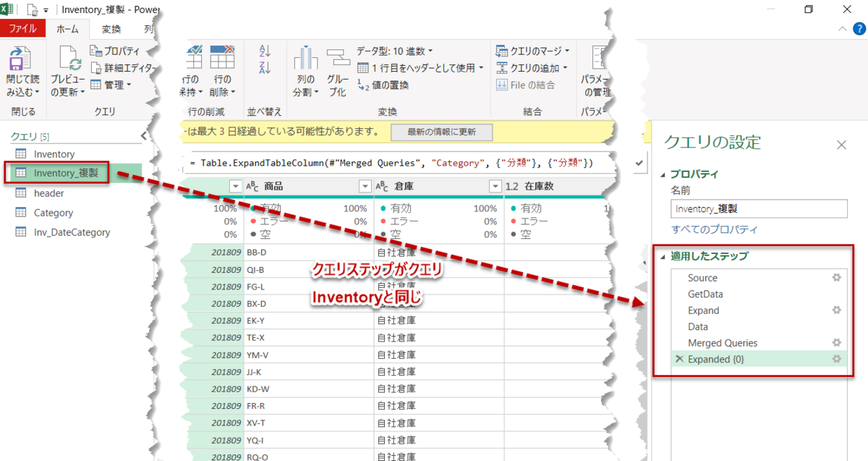Confirm formula with checkmark icon
The height and width of the screenshot is (461, 868).
639,164
